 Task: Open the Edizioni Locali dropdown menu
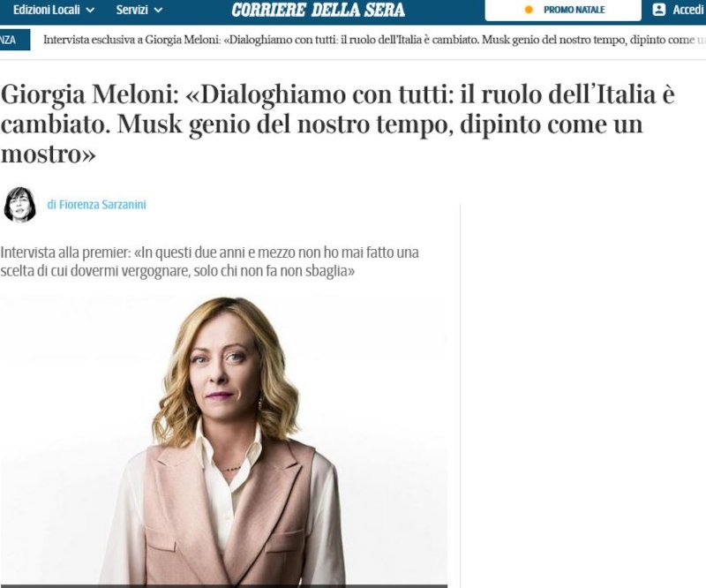point(54,10)
